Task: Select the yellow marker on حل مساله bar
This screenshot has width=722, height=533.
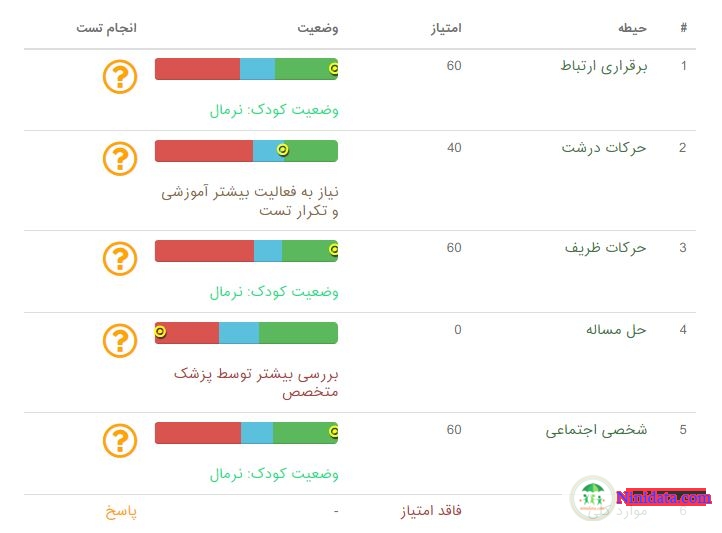Action: point(160,331)
